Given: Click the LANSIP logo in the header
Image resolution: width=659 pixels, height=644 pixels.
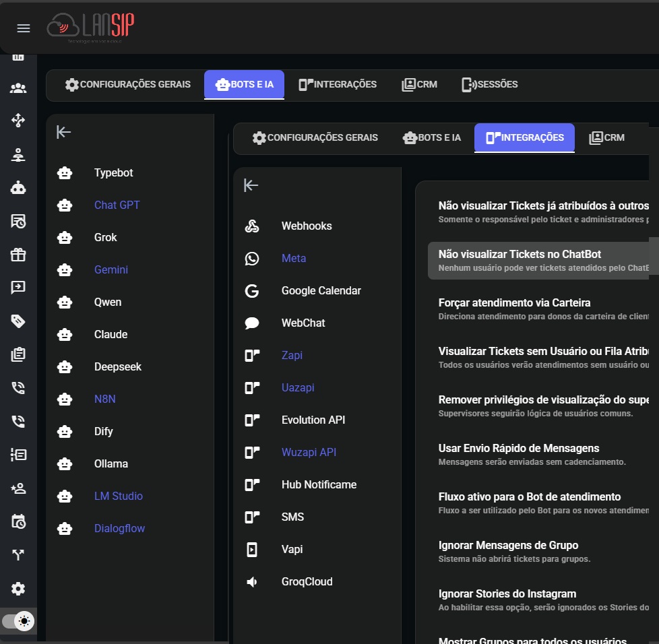Looking at the screenshot, I should coord(91,28).
